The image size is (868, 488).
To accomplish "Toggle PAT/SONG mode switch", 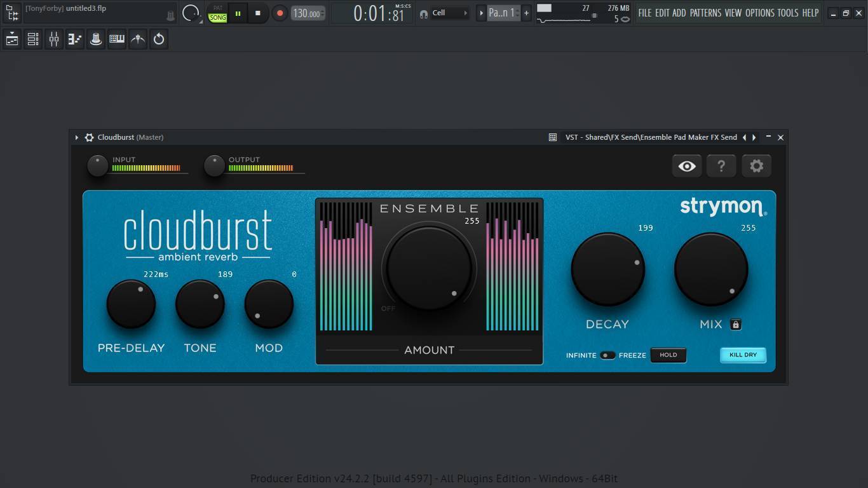I will (x=218, y=13).
